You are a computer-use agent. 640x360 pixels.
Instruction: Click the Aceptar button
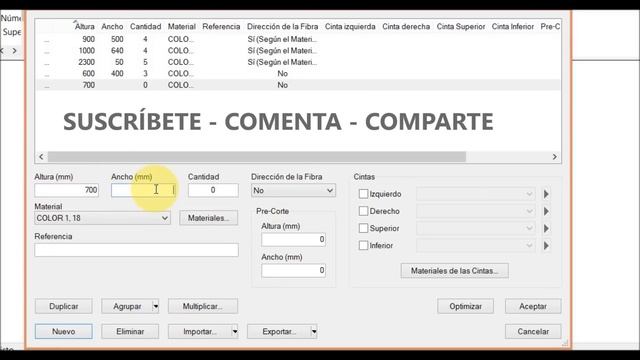pos(533,306)
